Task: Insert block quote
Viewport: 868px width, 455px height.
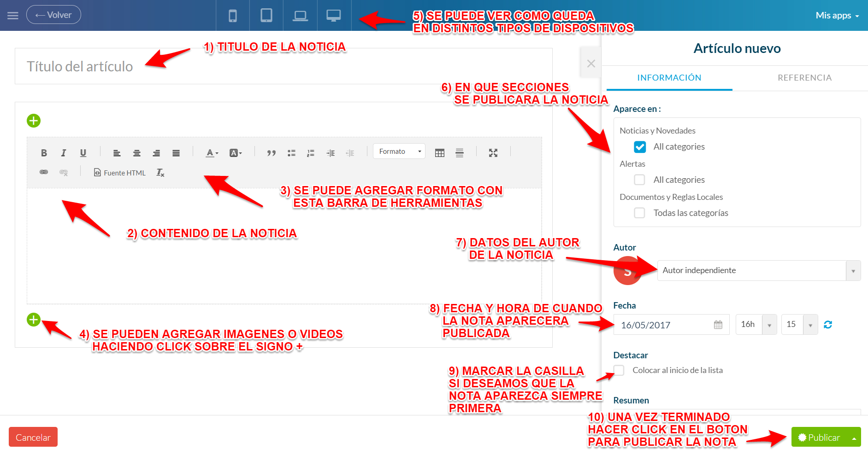Action: coord(272,153)
